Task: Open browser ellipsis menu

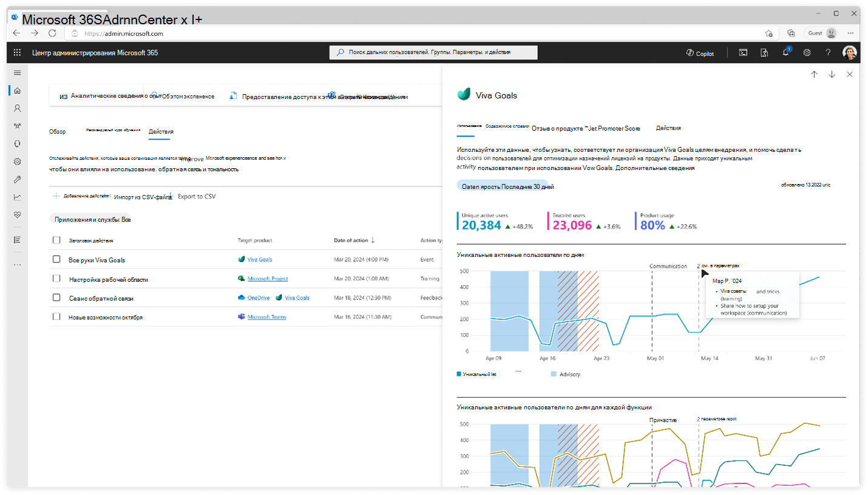Action: [850, 33]
